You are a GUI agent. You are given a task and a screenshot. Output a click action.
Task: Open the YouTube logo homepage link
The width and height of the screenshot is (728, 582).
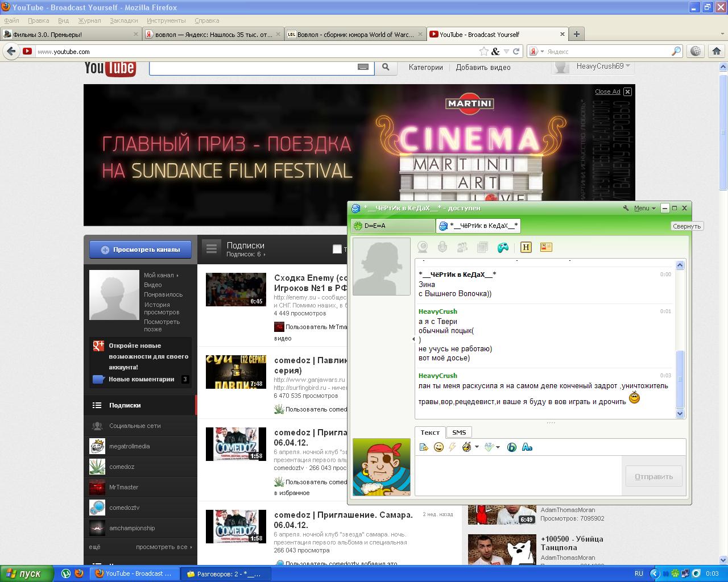coord(110,68)
